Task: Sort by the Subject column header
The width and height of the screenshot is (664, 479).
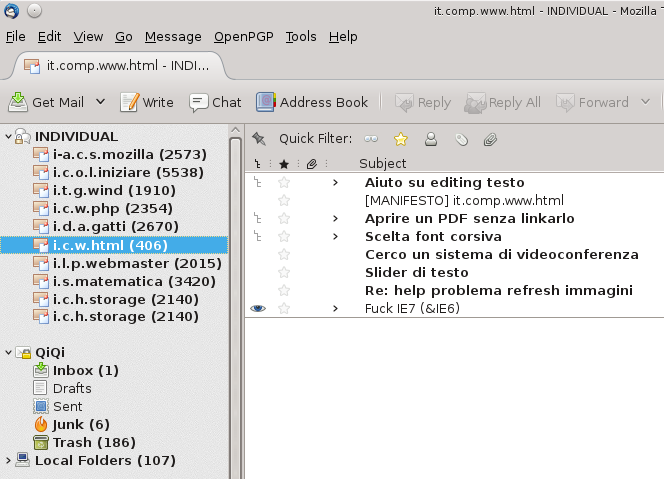Action: pyautogui.click(x=382, y=163)
